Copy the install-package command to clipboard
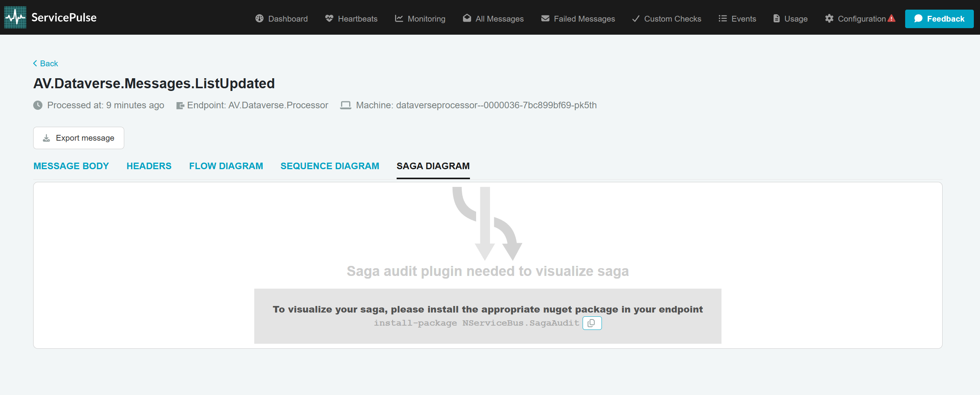The width and height of the screenshot is (980, 395). [x=591, y=323]
